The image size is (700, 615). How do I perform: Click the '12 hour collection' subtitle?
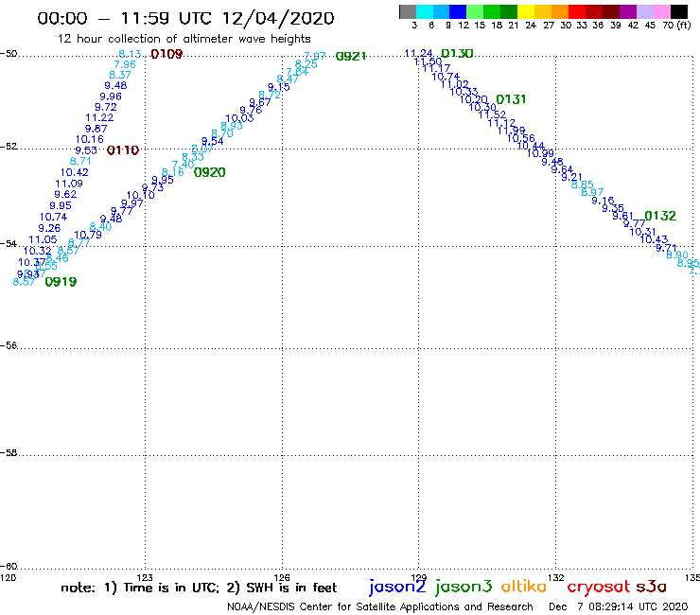(184, 39)
